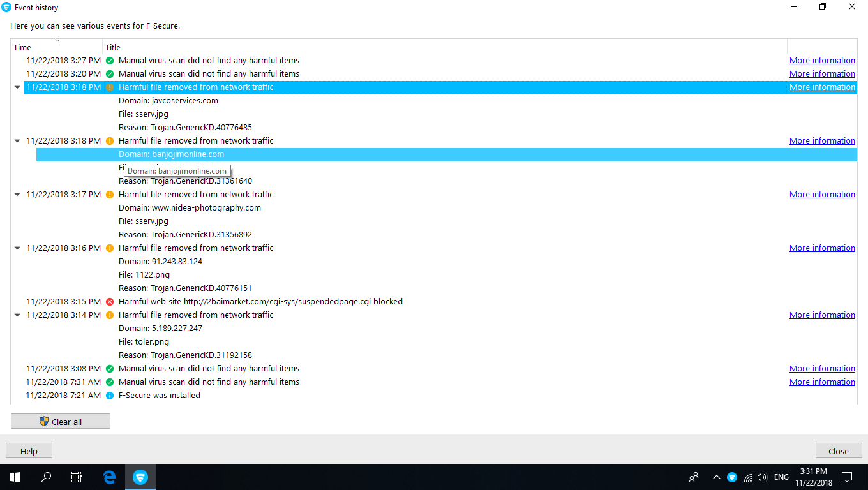Select the 'F-Secure was installed' event text
The height and width of the screenshot is (490, 868).
click(160, 396)
